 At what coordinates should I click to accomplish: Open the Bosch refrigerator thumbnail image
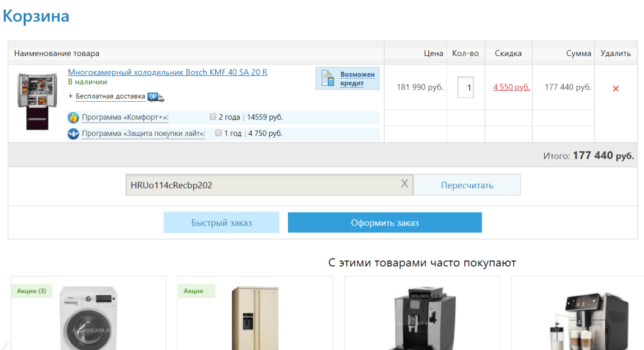click(x=37, y=101)
